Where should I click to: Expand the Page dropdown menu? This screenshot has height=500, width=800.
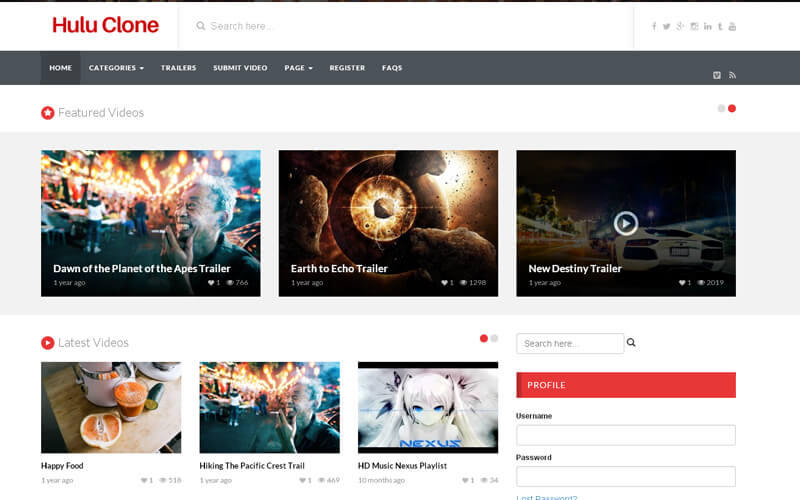point(298,68)
